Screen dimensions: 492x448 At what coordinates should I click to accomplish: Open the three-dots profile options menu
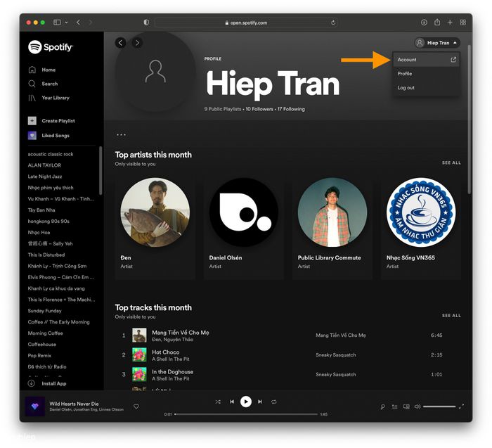(x=122, y=134)
